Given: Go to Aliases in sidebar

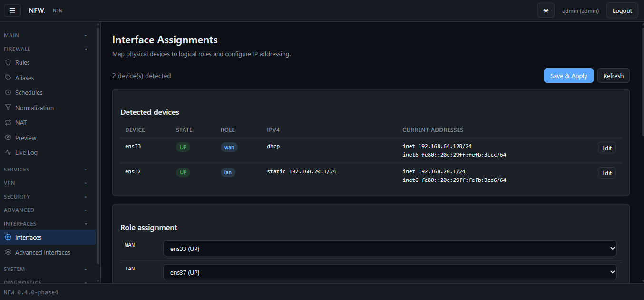Looking at the screenshot, I should pos(48,78).
